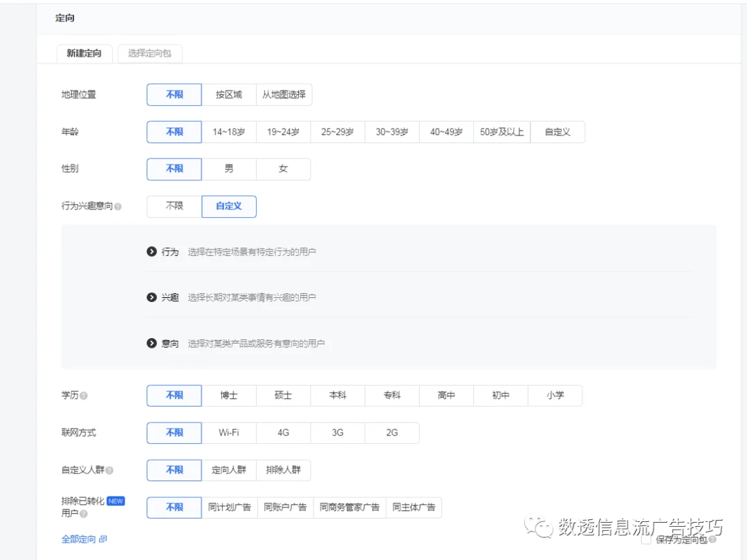The image size is (747, 560).
Task: Choose 从地图选择 location option
Action: tap(284, 95)
